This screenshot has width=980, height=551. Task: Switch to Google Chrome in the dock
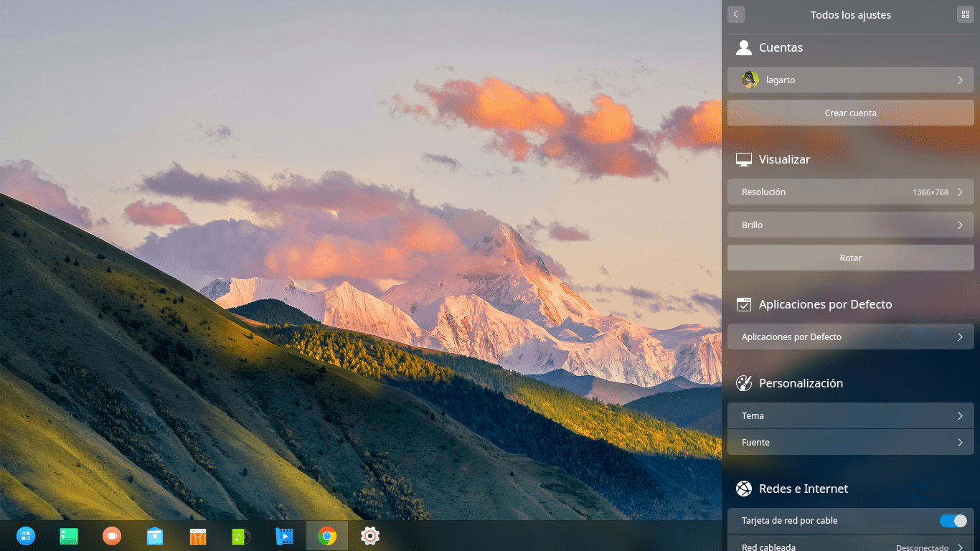tap(327, 536)
